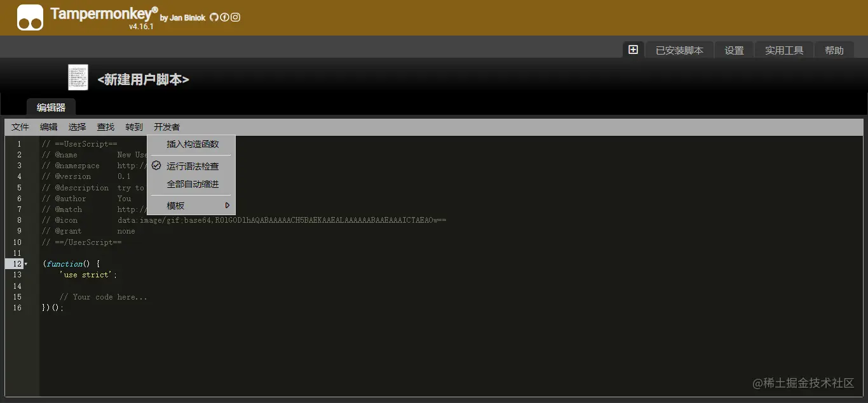Open the 选择 menu
This screenshot has height=403, width=868.
pyautogui.click(x=78, y=127)
